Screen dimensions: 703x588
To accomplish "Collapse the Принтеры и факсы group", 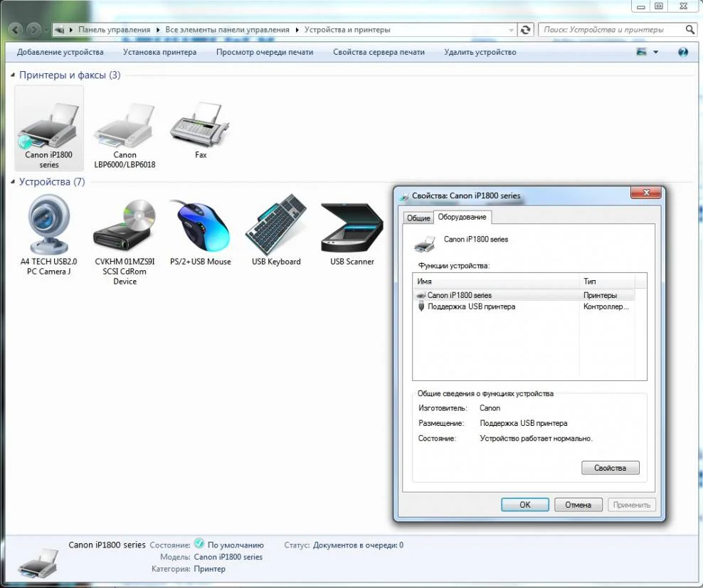I will pos(13,75).
